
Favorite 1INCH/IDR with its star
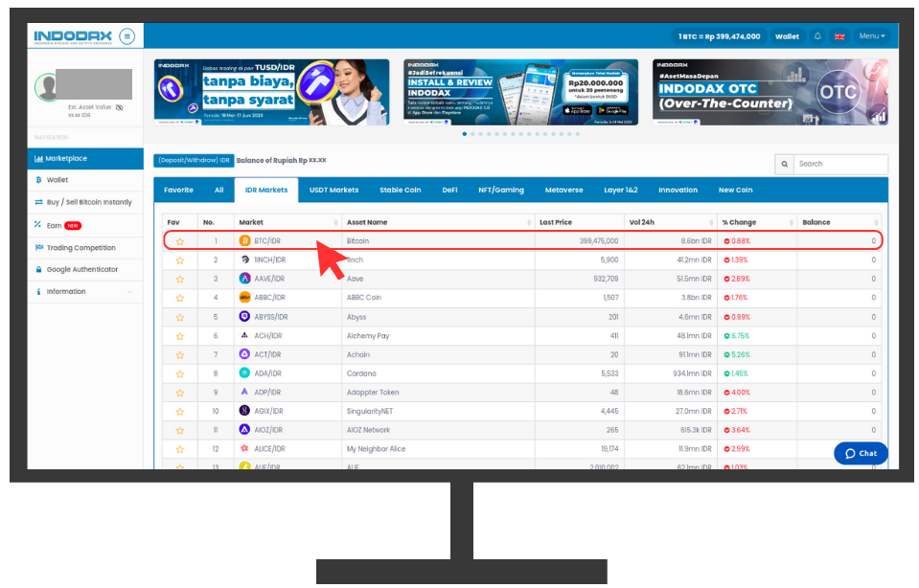click(x=180, y=260)
